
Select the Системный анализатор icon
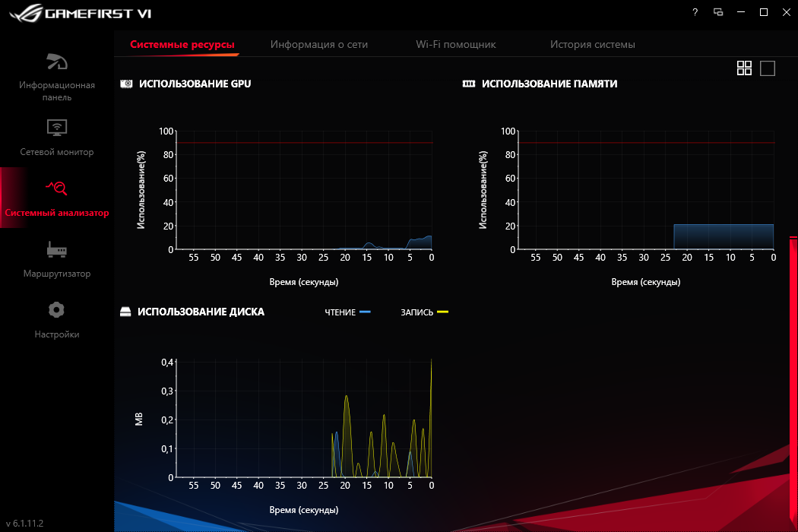[56, 188]
